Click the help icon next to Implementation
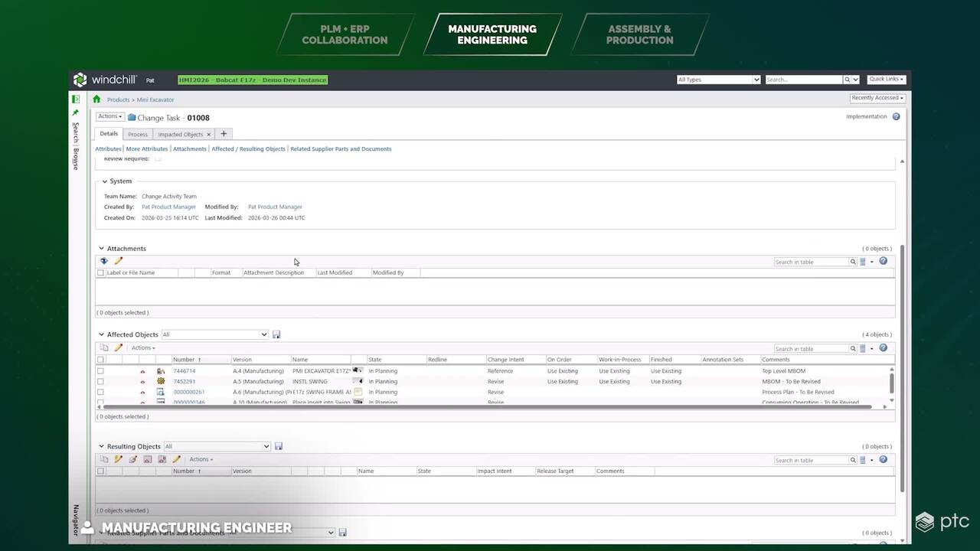This screenshot has width=980, height=551. tap(896, 117)
